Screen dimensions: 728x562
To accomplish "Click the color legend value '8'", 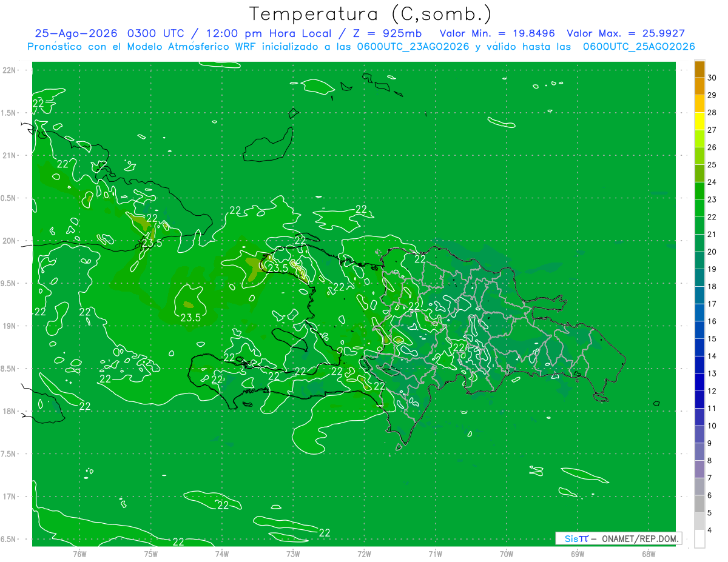I will 710,460.
